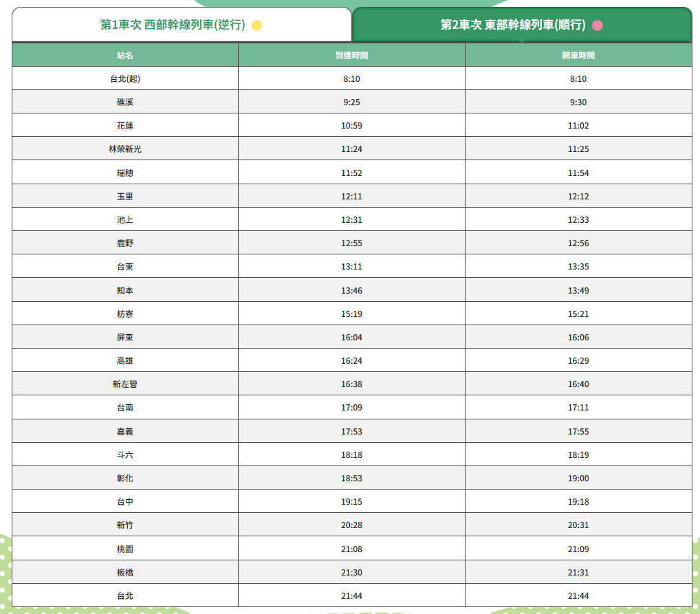700x614 pixels.
Task: Click the 站名 column header
Action: [125, 55]
